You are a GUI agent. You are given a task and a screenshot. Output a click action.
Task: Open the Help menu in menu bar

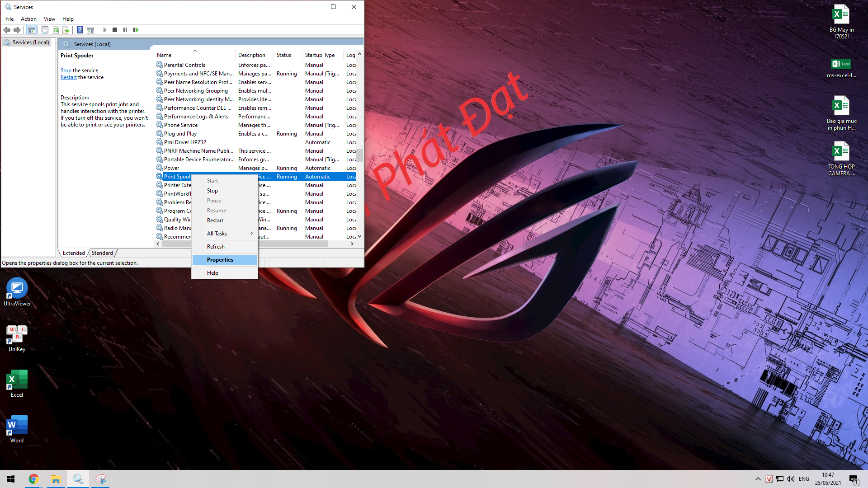(68, 19)
